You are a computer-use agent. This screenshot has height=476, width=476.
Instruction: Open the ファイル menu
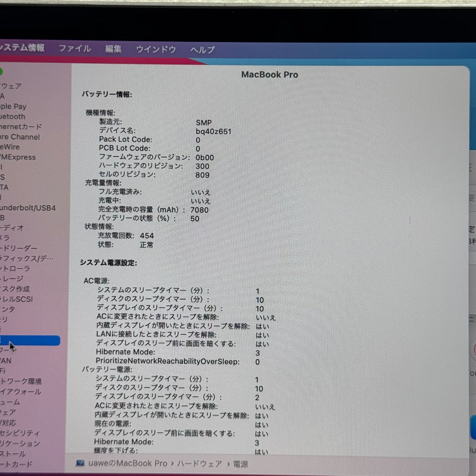point(75,49)
